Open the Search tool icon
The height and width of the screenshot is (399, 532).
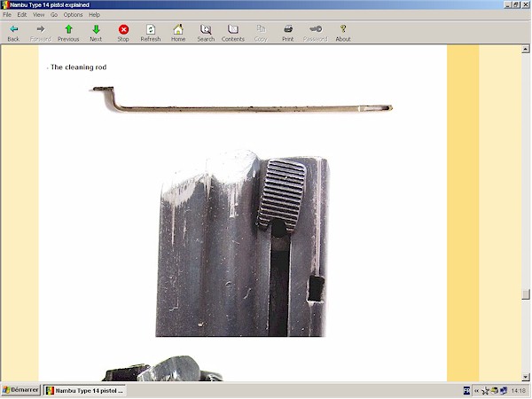[206, 29]
